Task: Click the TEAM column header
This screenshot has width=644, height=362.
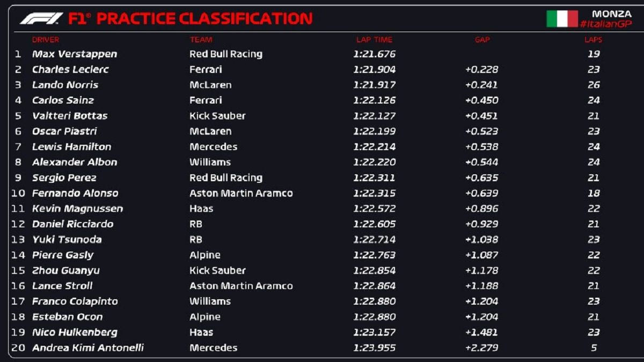Action: coord(201,40)
